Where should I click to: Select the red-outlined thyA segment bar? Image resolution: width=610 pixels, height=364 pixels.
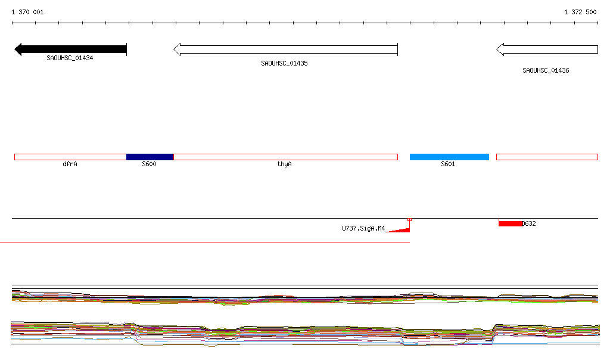pyautogui.click(x=285, y=157)
